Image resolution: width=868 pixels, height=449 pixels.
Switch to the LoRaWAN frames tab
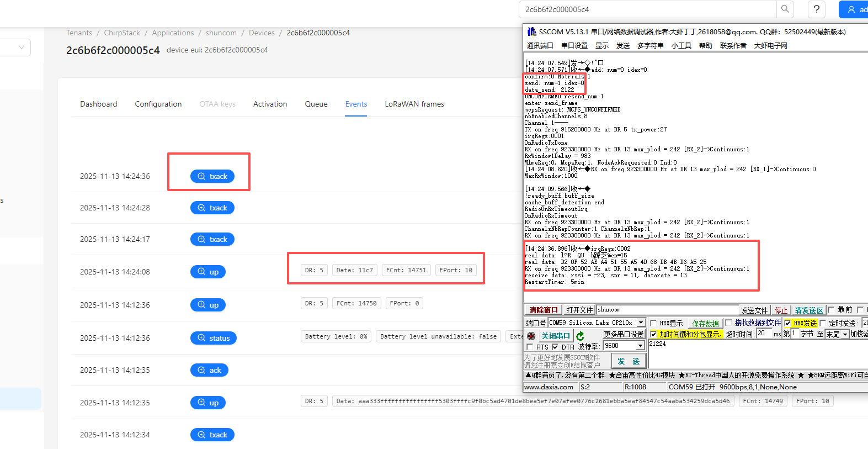point(414,104)
